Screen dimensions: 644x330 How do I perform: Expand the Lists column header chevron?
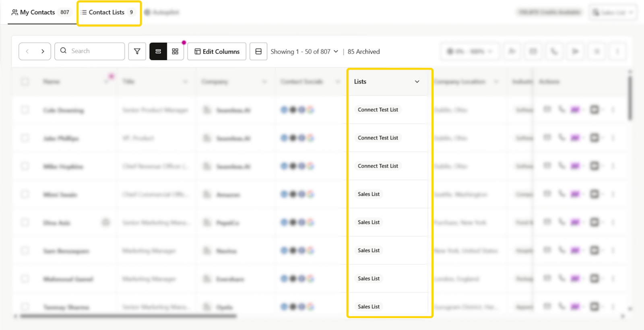click(417, 82)
